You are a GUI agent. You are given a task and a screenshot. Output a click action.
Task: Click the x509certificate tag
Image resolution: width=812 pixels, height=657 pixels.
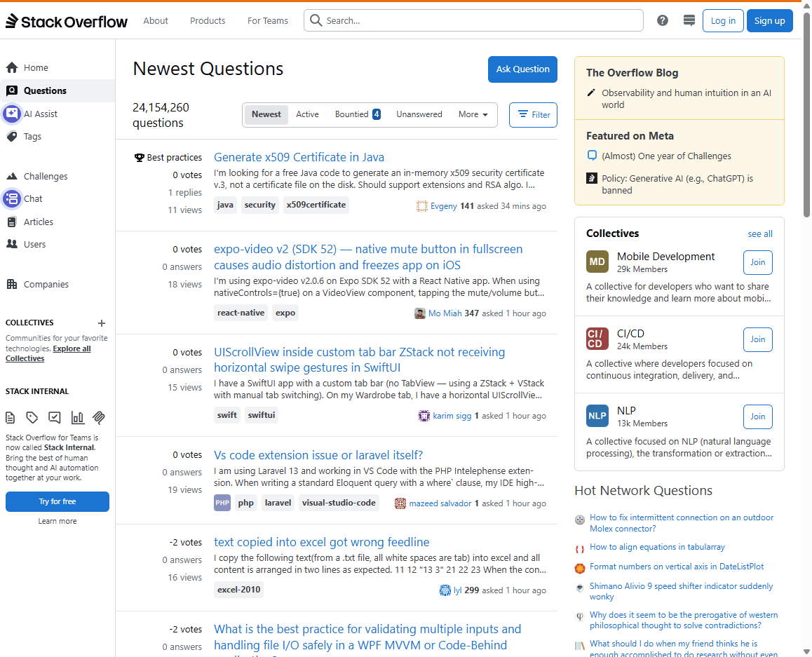click(x=316, y=205)
